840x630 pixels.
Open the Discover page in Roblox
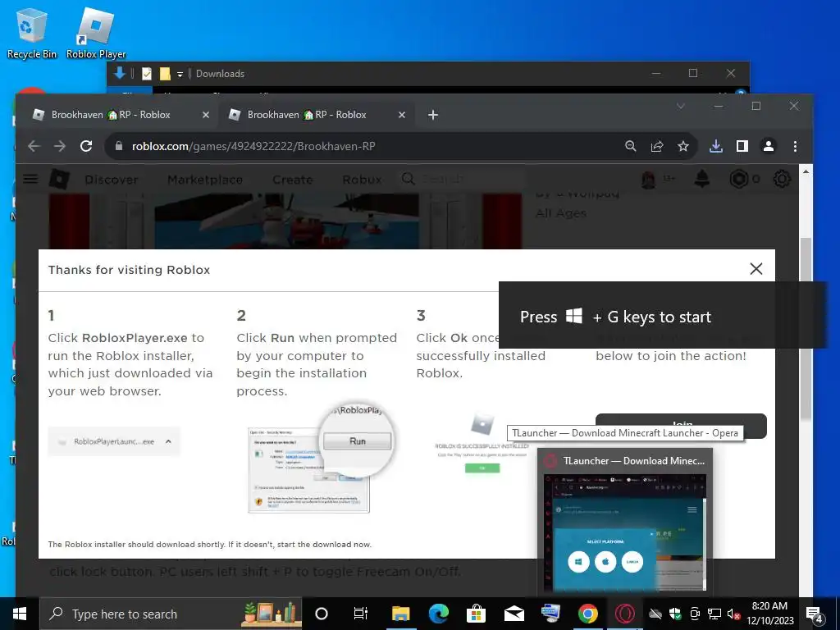tap(112, 180)
